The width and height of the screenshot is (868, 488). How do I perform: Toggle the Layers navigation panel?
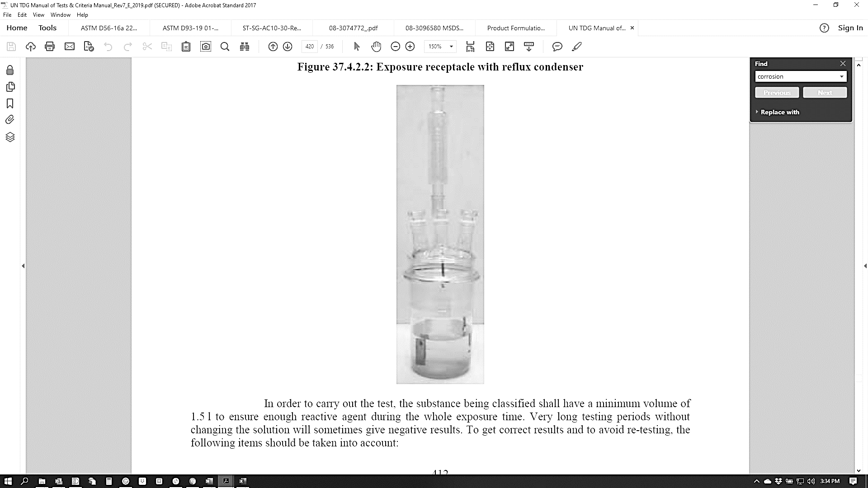(x=10, y=137)
